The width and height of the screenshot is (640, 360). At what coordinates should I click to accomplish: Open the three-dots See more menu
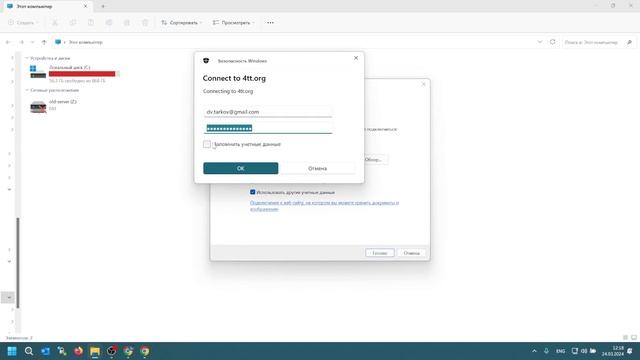pyautogui.click(x=270, y=23)
